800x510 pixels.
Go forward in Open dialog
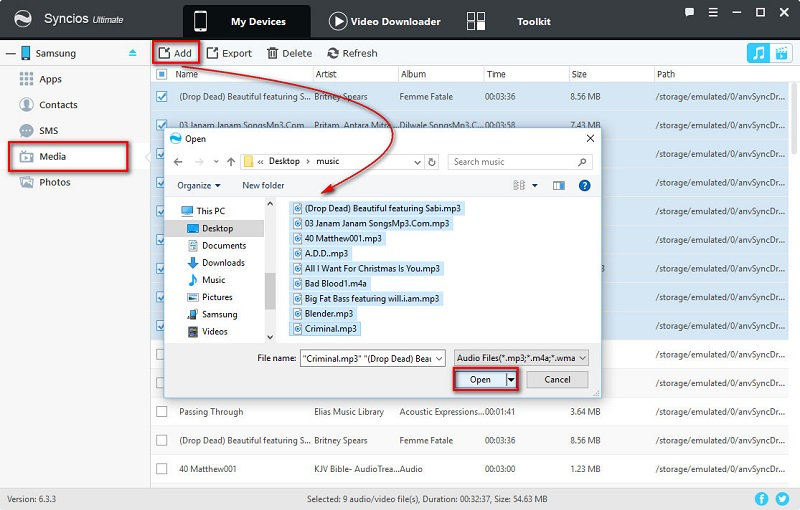pos(199,162)
